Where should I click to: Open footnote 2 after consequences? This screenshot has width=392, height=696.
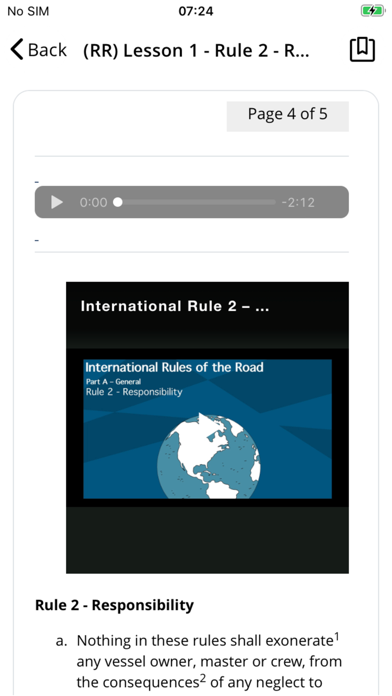click(x=203, y=678)
